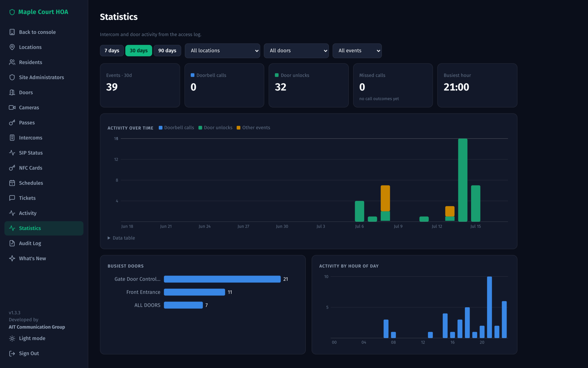The image size is (588, 368).
Task: Click the Statistics pulse icon
Action: (12, 228)
